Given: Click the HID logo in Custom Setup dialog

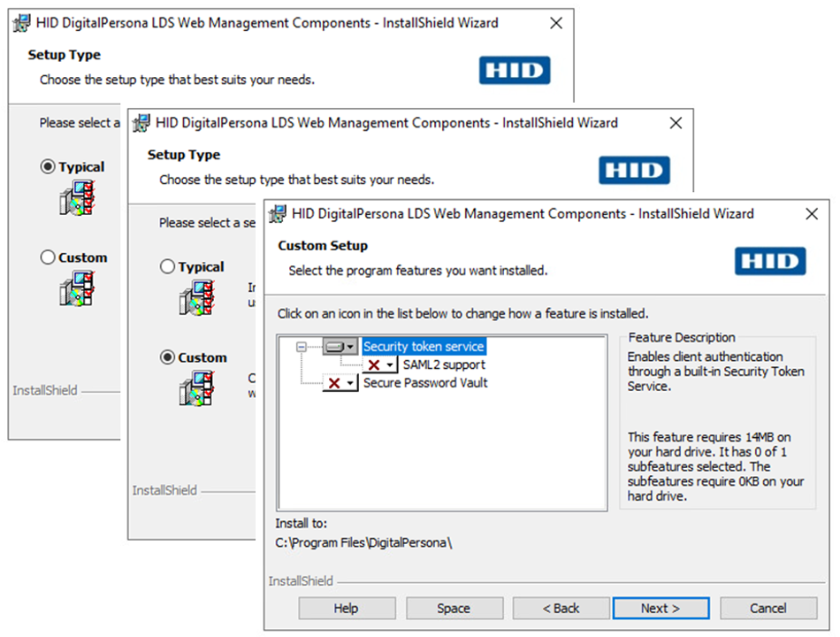Looking at the screenshot, I should point(770,261).
